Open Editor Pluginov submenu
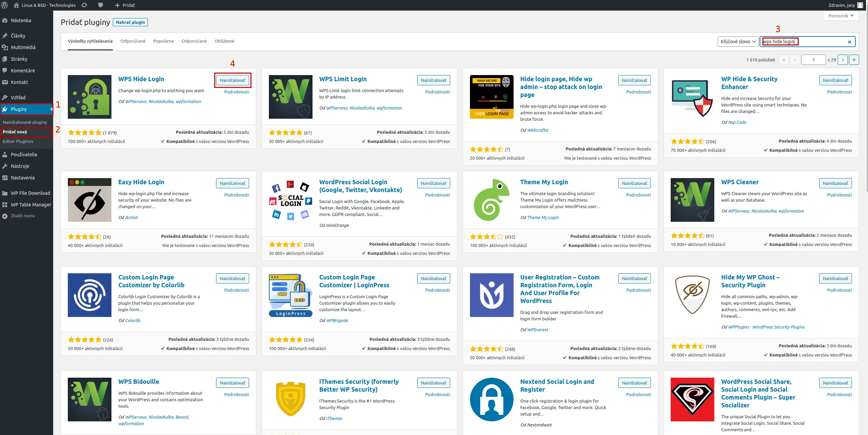 [18, 141]
